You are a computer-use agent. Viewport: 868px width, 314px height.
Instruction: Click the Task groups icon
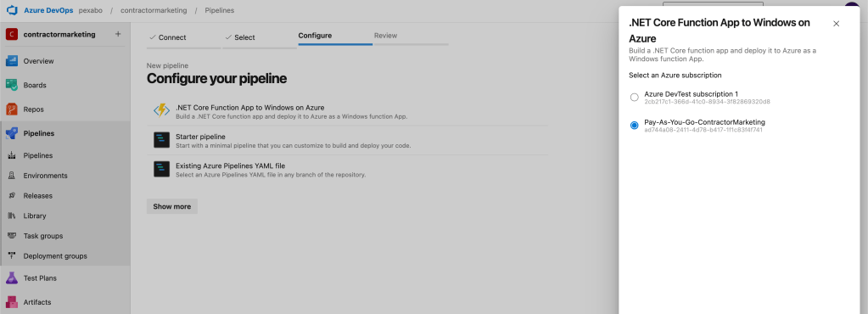pyautogui.click(x=12, y=236)
